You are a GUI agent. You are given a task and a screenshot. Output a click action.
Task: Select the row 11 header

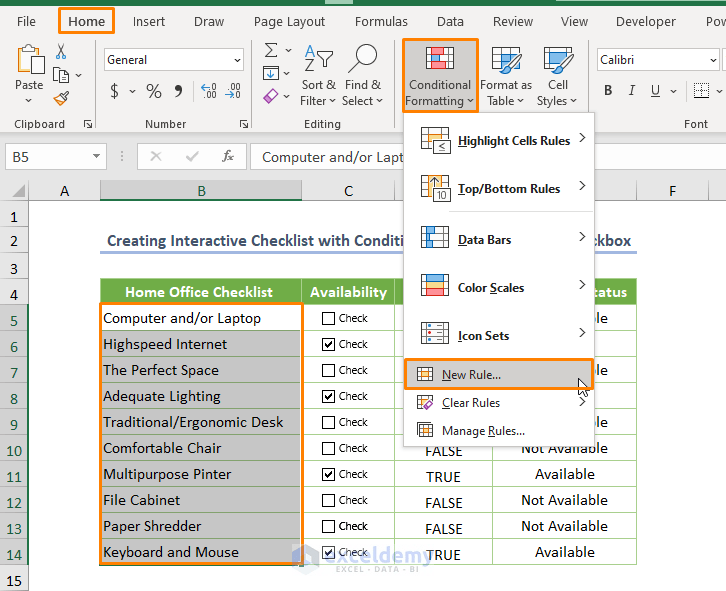14,476
